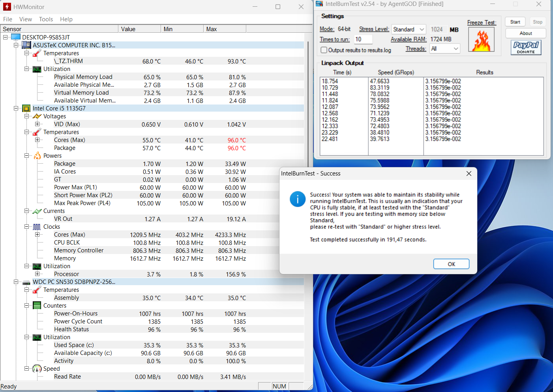This screenshot has height=392, width=553.
Task: Enable Output results to results.log checkbox
Action: 324,50
